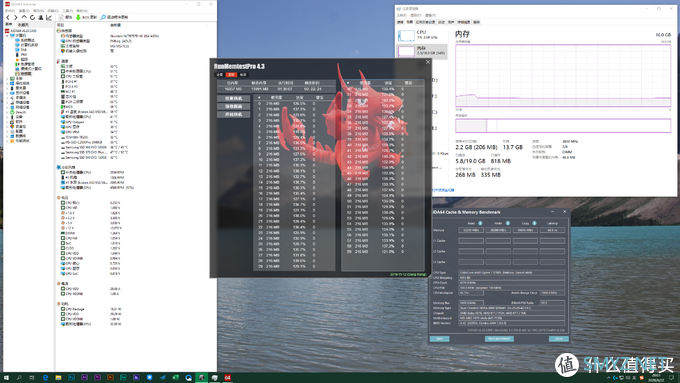The image size is (680, 383).
Task: Click Start Benchmark button
Action: tap(499, 339)
